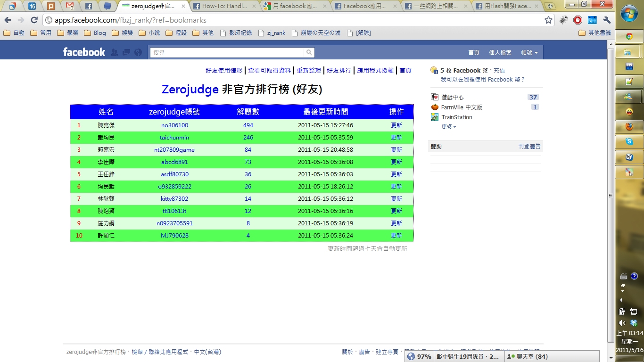Viewport: 644px width, 362px height.
Task: Open the 自動 bookmarks folder
Action: pyautogui.click(x=14, y=33)
